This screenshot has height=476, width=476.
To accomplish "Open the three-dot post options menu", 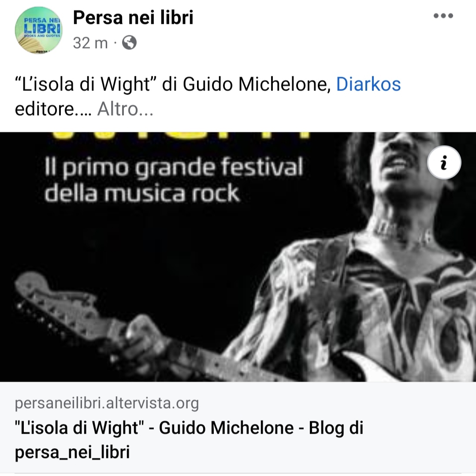I will point(443,16).
